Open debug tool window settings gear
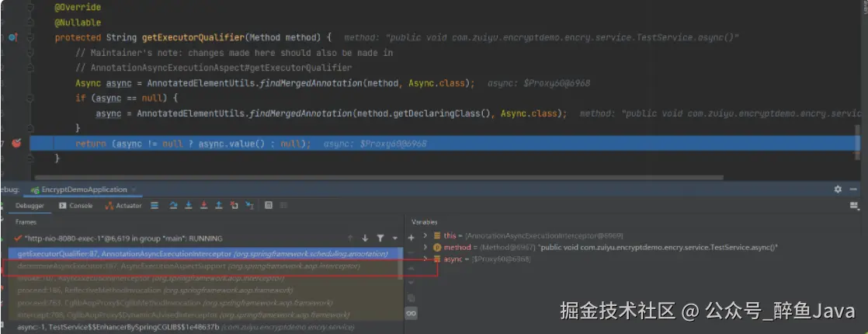Image resolution: width=868 pixels, height=334 pixels. point(838,190)
